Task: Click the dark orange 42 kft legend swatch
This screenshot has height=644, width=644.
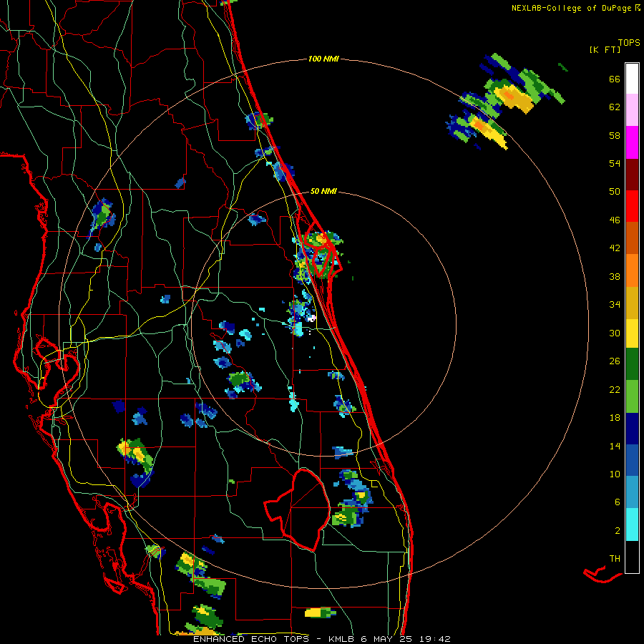Action: (632, 238)
